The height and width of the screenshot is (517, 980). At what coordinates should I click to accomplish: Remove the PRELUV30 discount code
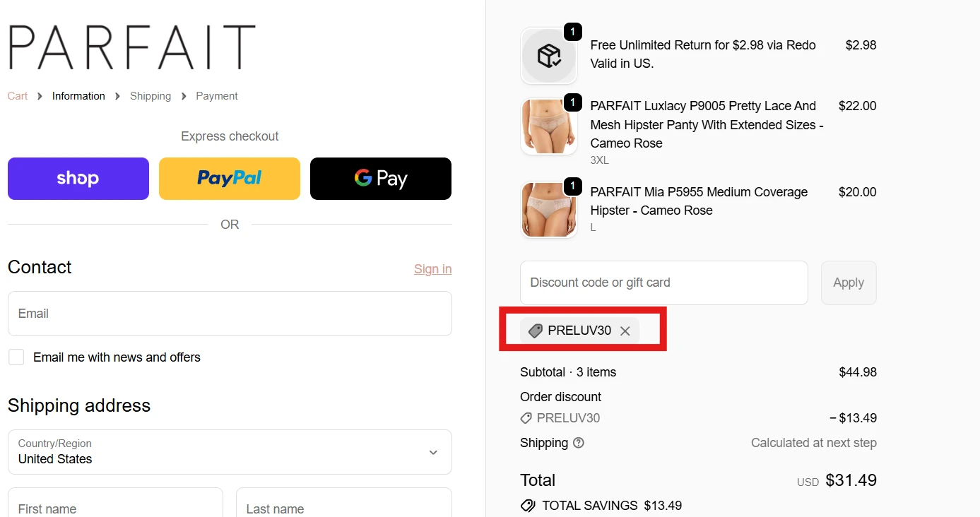(x=625, y=331)
